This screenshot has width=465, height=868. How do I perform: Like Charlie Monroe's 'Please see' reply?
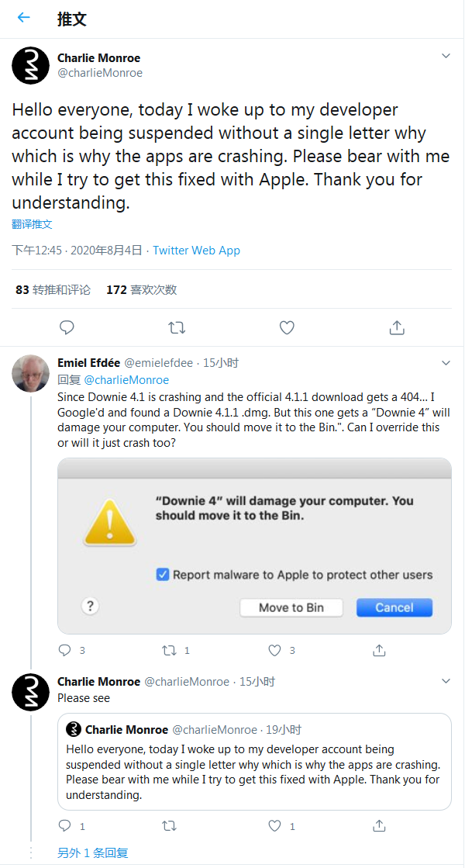coord(275,825)
